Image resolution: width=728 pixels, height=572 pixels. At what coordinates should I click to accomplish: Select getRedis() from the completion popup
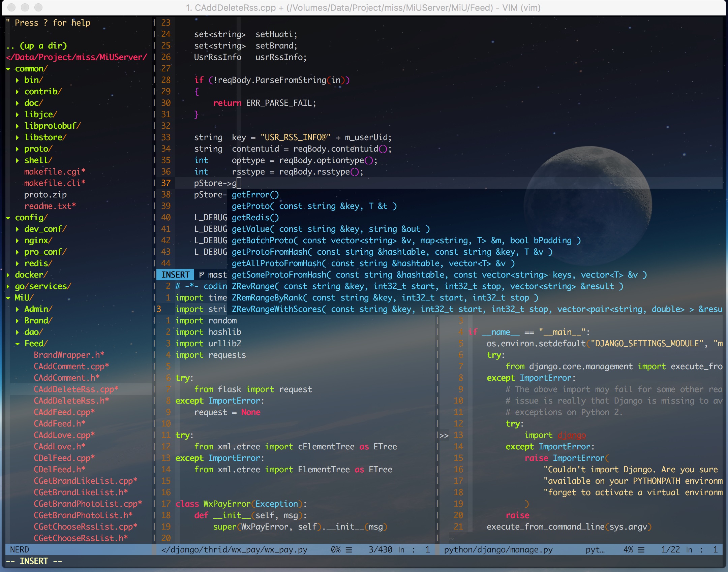coord(255,218)
